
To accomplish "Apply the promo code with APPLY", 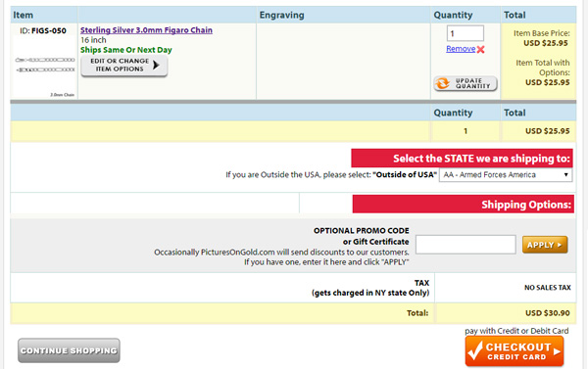I will click(545, 245).
